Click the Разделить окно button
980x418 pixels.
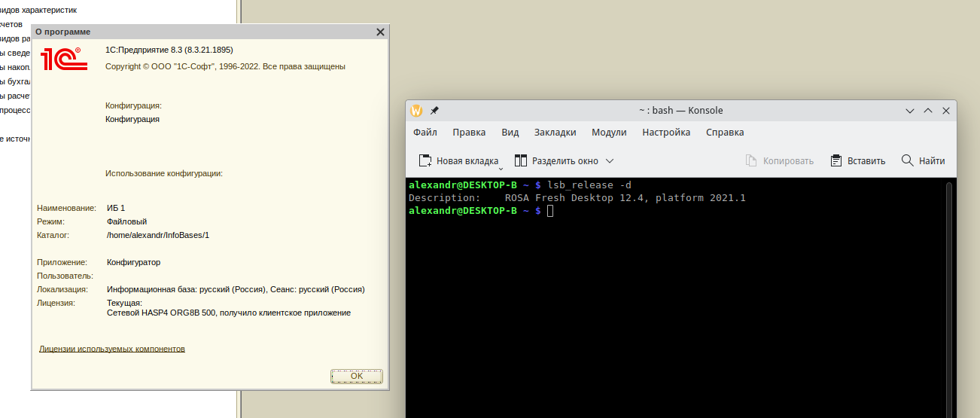coord(556,160)
